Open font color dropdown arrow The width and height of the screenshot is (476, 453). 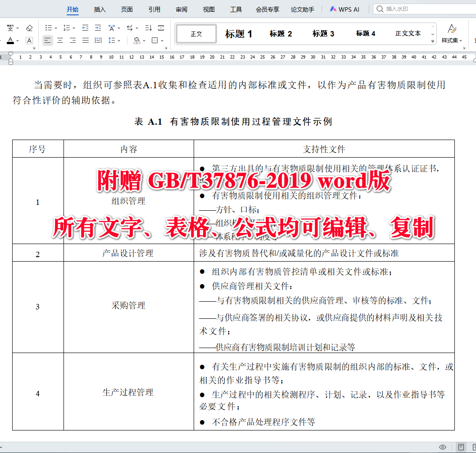[x=18, y=41]
